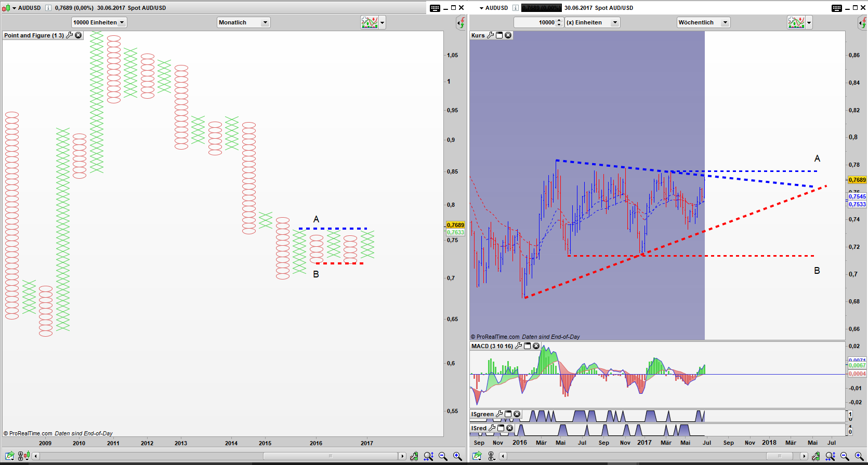This screenshot has height=465, width=868.
Task: Close the Point and Figure indicator
Action: [x=78, y=35]
